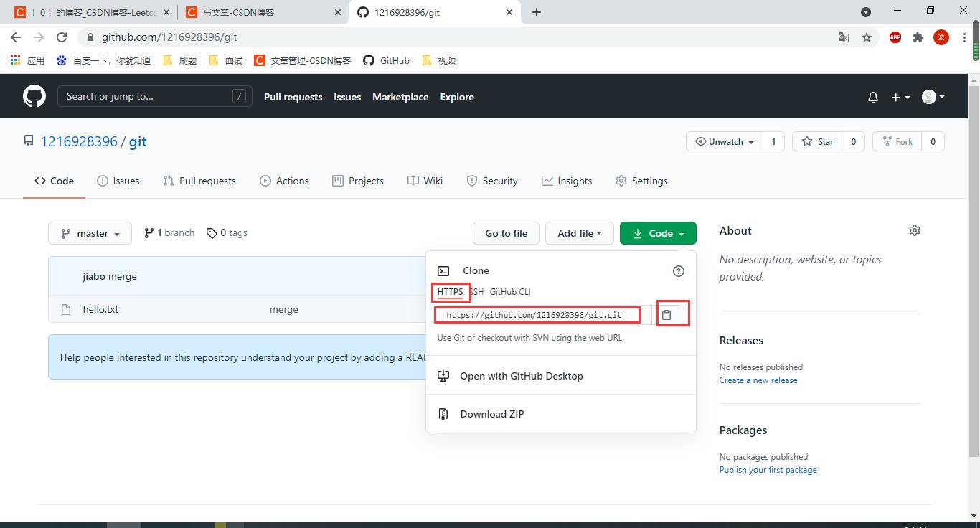The width and height of the screenshot is (980, 528).
Task: Click the browser back arrow
Action: point(16,37)
